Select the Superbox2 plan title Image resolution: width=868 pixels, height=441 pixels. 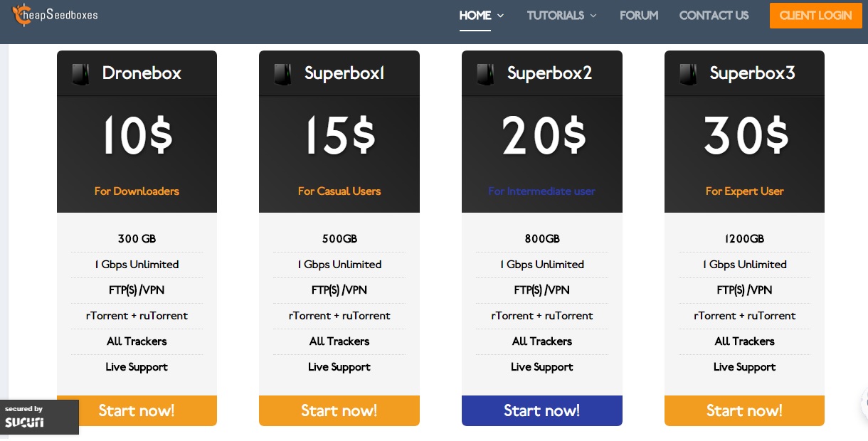coord(549,73)
